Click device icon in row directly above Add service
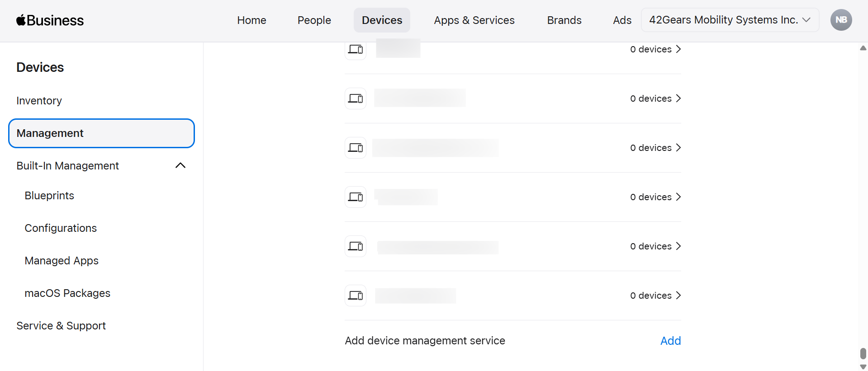 (x=356, y=296)
